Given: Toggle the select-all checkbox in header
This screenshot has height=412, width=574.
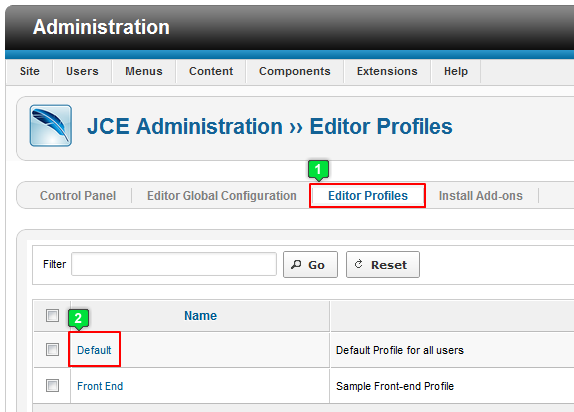Looking at the screenshot, I should click(52, 315).
